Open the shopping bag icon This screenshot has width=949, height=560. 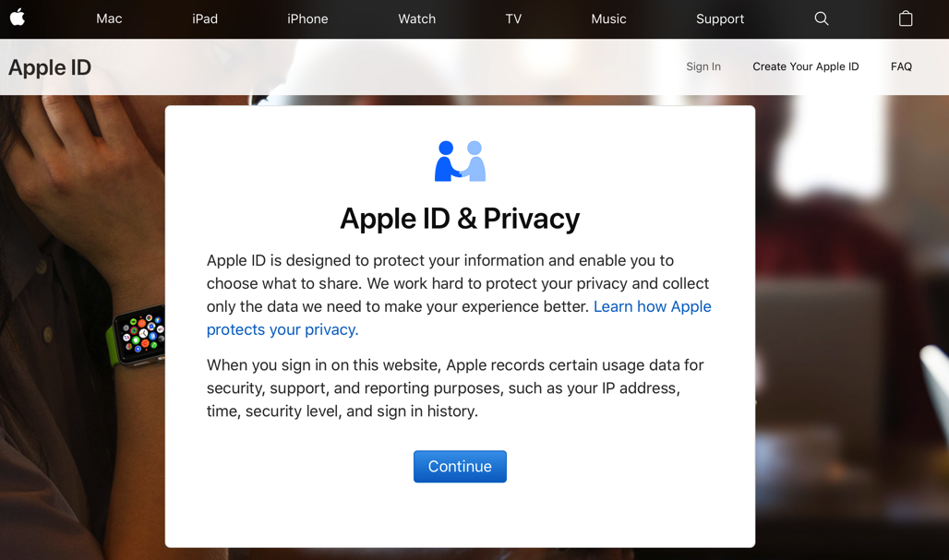coord(906,18)
